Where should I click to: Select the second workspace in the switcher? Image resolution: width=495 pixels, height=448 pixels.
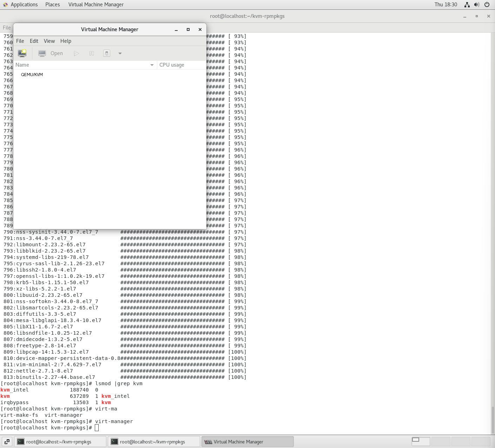441,442
